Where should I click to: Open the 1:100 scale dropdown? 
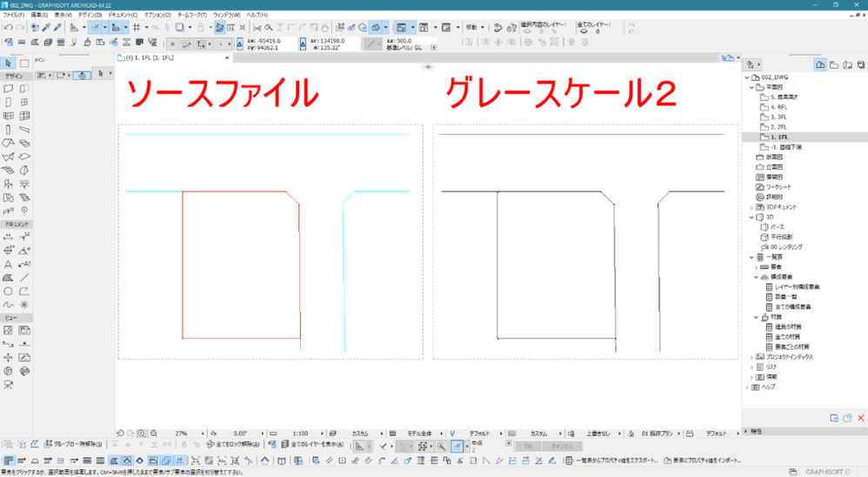pyautogui.click(x=322, y=433)
